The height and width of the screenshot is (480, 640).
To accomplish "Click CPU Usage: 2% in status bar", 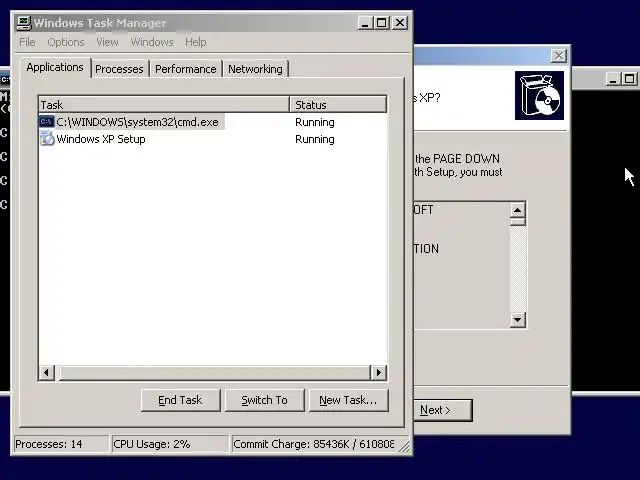I will [170, 444].
